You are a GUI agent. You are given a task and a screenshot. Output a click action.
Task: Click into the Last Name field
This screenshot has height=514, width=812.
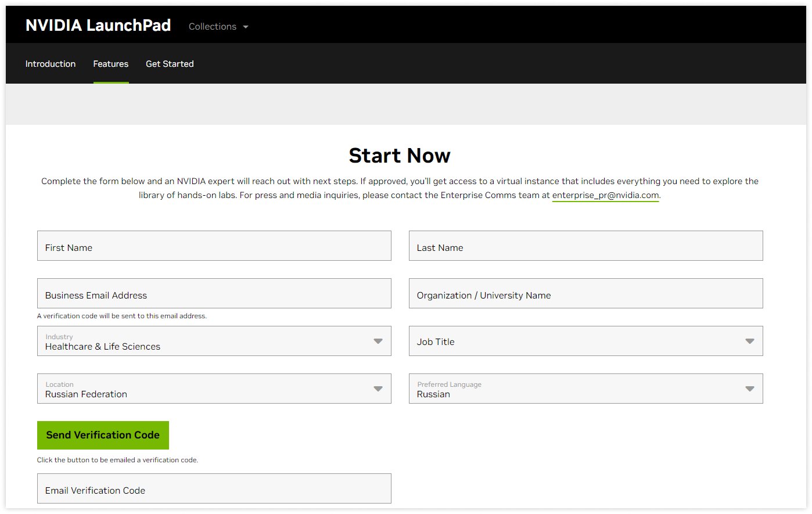pos(585,246)
